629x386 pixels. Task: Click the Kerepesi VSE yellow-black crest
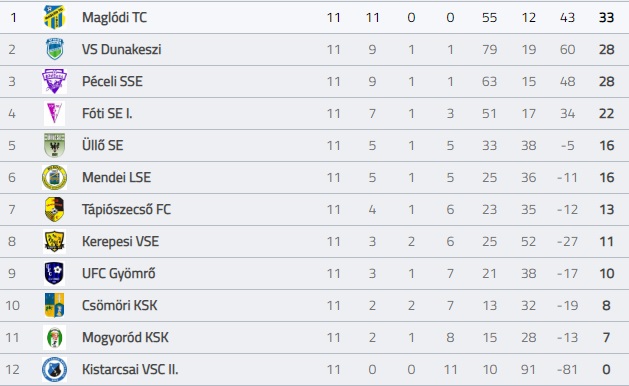tap(54, 241)
